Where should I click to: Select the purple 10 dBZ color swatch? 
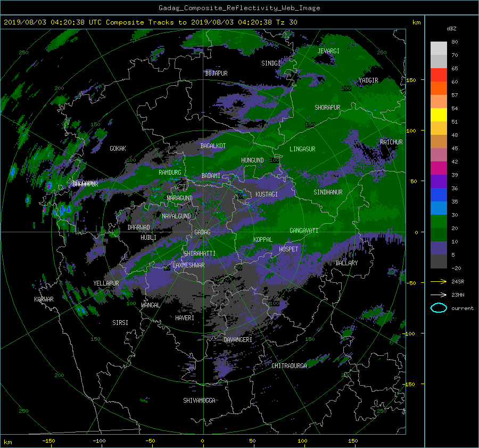(439, 248)
